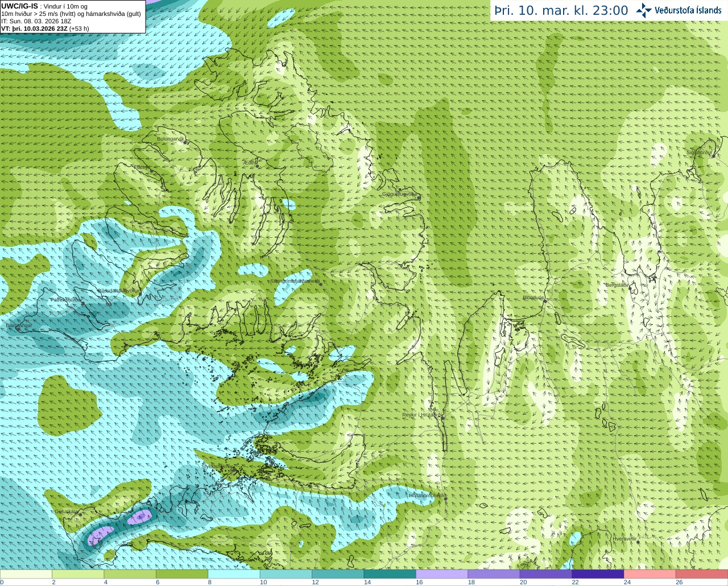This screenshot has height=586, width=728.
Task: Pick the 20–22 m/s violet legend swatch
Action: (x=546, y=574)
